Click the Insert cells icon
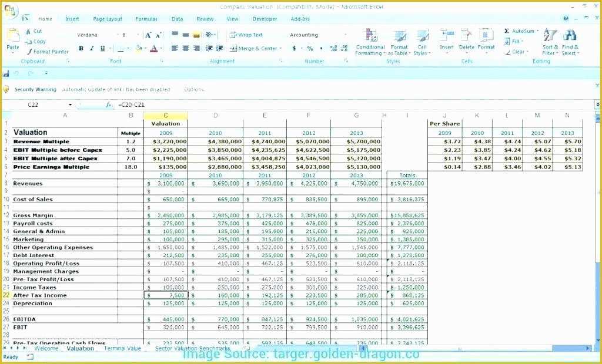This screenshot has width=602, height=364. pos(447,35)
